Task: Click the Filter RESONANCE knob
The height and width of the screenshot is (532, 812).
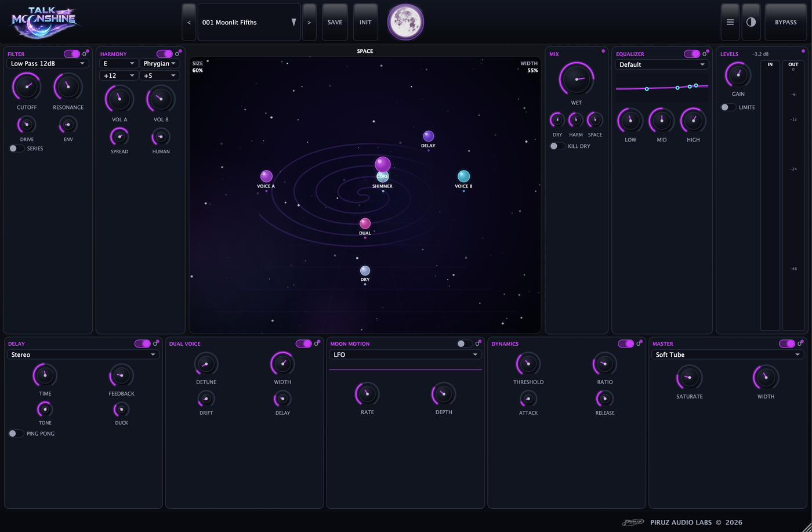Action: click(68, 87)
